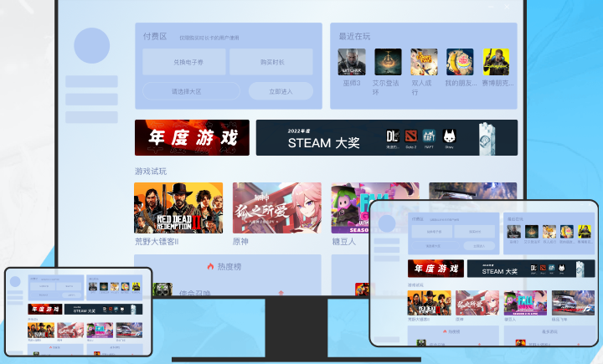Click the 荒野大镖客II caption on the monitor
The width and height of the screenshot is (603, 364).
[157, 242]
